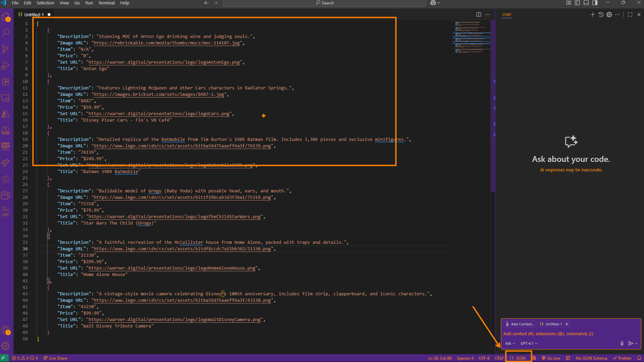Open the send options dropdown arrow
Image resolution: width=644 pixels, height=362 pixels.
(636, 343)
